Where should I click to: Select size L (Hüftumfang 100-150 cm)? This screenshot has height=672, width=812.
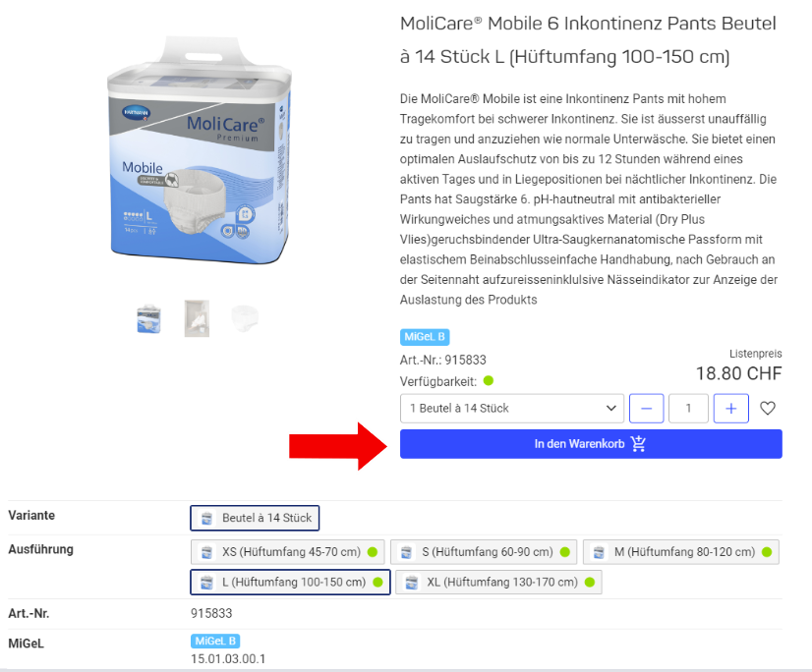coord(290,582)
